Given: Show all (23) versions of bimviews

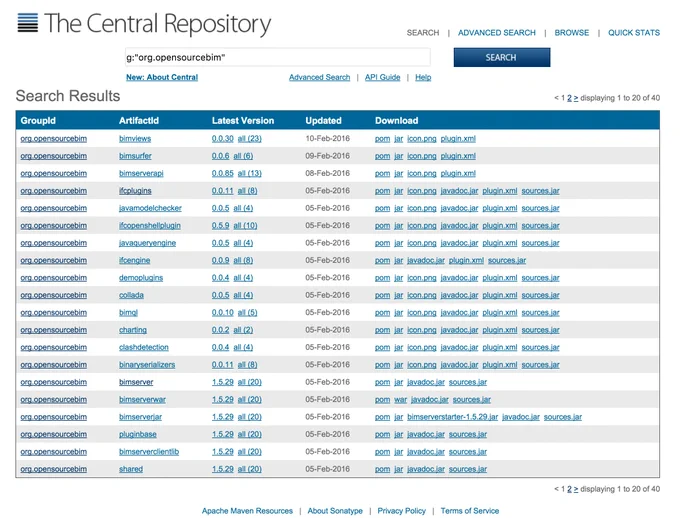Looking at the screenshot, I should tap(249, 139).
